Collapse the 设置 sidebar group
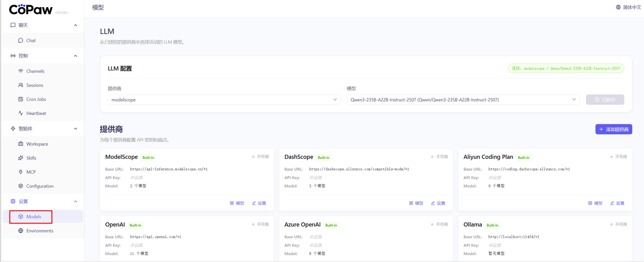Image resolution: width=644 pixels, height=262 pixels. 75,201
